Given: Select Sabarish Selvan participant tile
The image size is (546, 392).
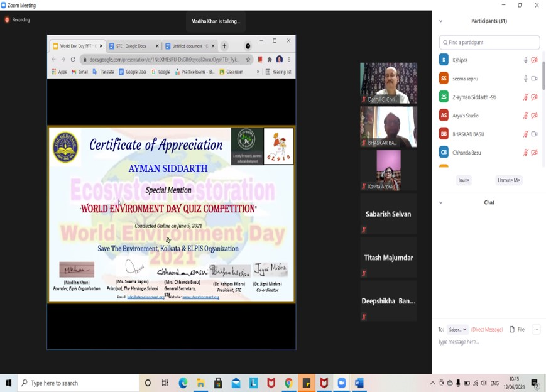Looking at the screenshot, I should (388, 214).
